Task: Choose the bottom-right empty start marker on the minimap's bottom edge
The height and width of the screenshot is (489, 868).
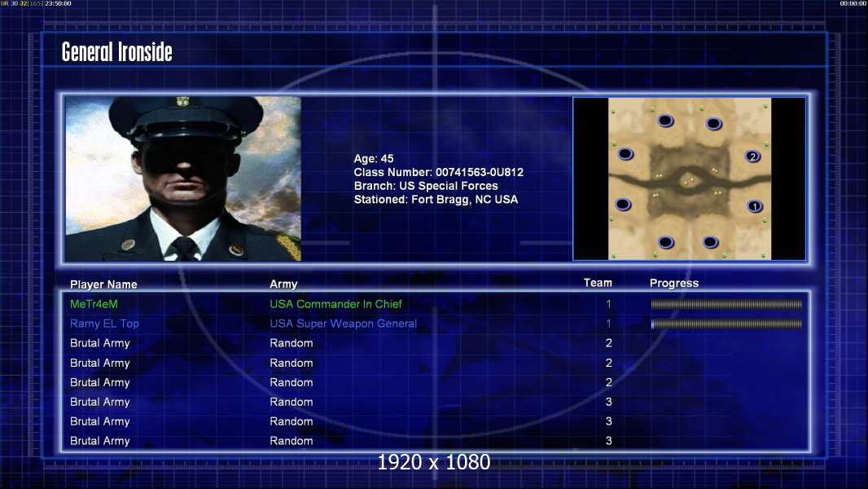Action: (711, 242)
